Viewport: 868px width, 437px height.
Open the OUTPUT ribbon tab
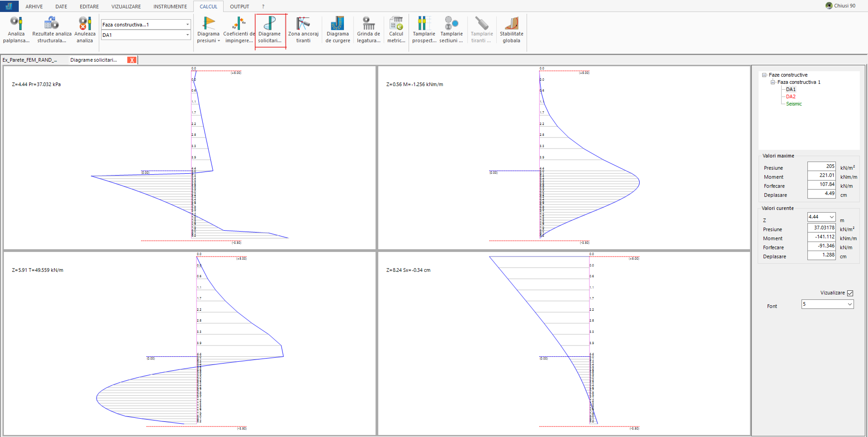239,6
